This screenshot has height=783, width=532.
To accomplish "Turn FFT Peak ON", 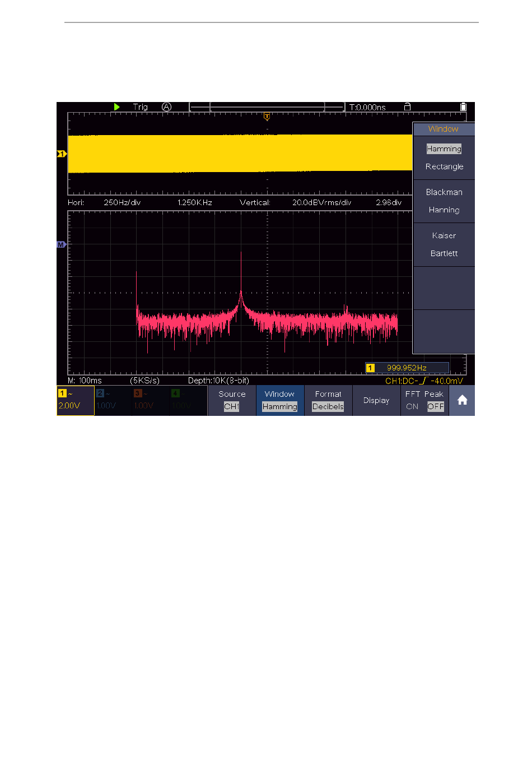I will [x=413, y=406].
